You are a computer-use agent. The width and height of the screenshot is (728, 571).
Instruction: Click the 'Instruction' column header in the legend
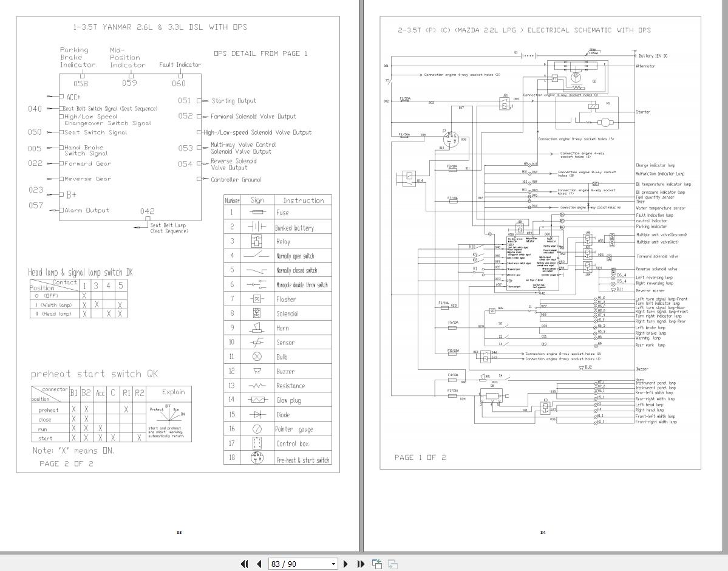coord(304,200)
